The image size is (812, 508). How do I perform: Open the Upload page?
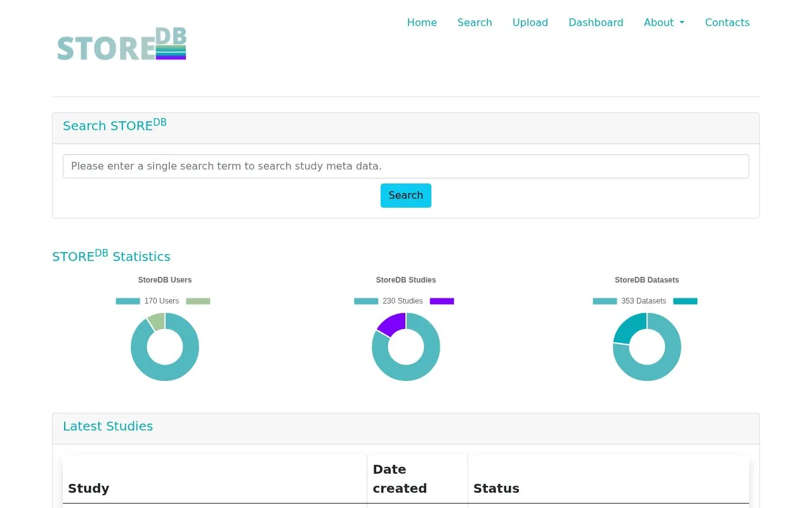[530, 22]
